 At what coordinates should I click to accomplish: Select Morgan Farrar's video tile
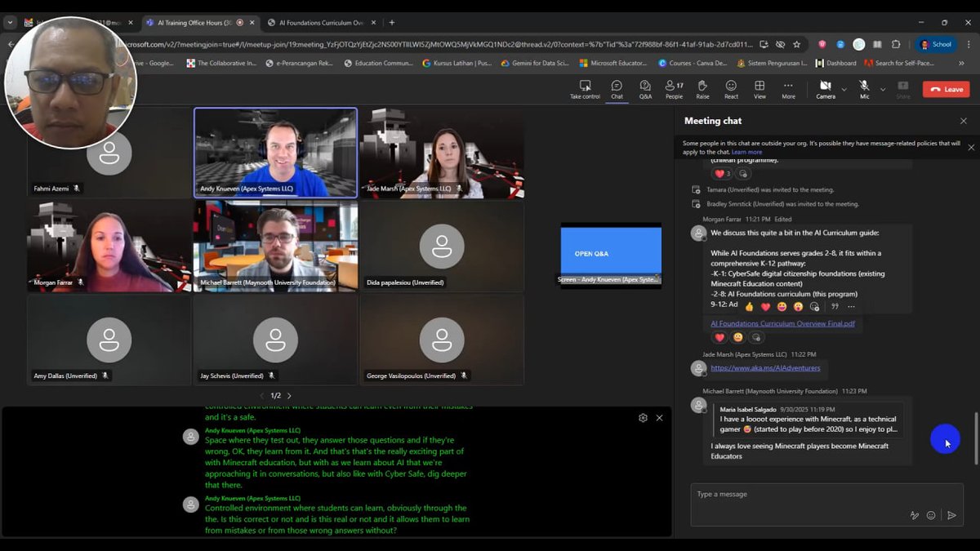109,246
